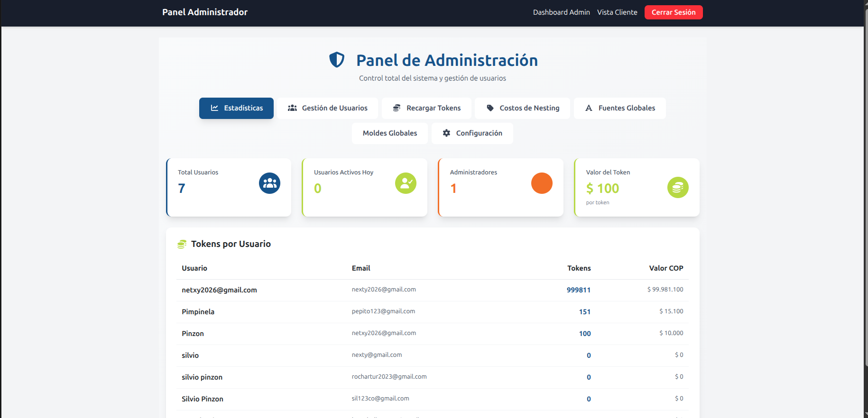Switch to Vista Cliente link
This screenshot has height=418, width=868.
[617, 12]
